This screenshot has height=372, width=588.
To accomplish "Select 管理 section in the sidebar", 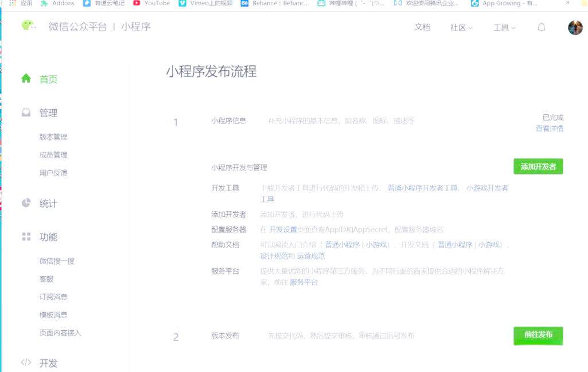I will click(x=48, y=113).
